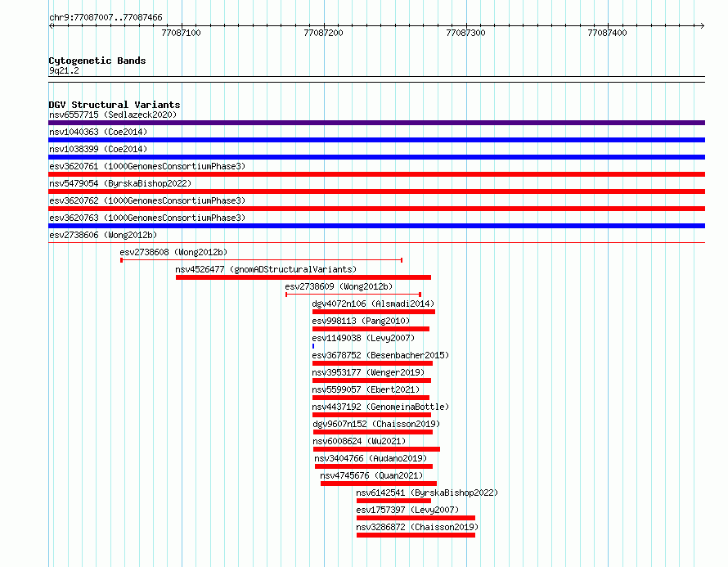Open esv2738609 (Wong2012b) label
Image resolution: width=728 pixels, height=567 pixels.
click(339, 286)
